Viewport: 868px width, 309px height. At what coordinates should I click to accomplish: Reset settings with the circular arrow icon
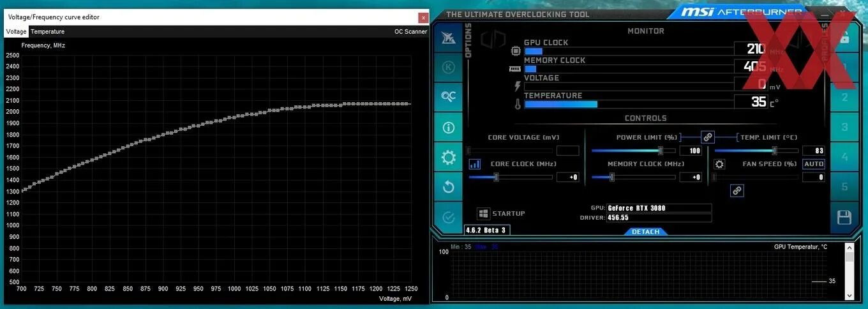click(x=448, y=187)
